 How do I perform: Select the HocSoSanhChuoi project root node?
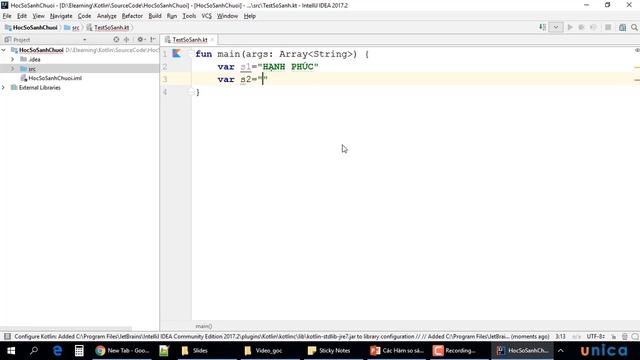(41, 50)
